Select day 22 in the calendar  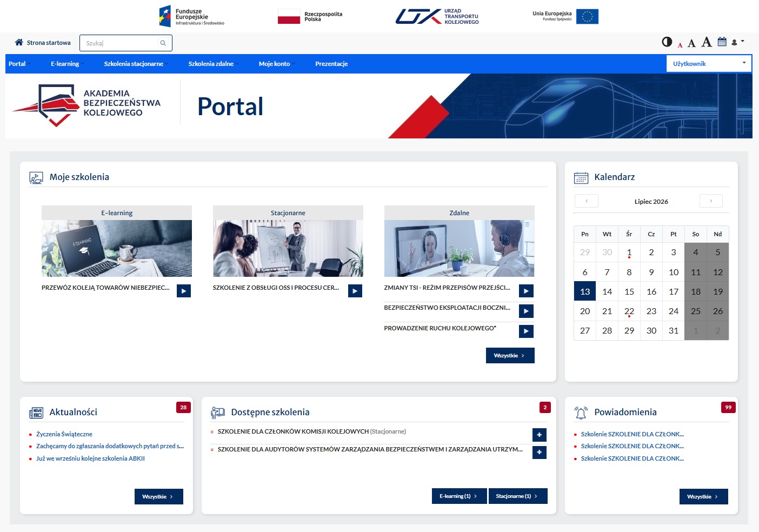click(629, 311)
